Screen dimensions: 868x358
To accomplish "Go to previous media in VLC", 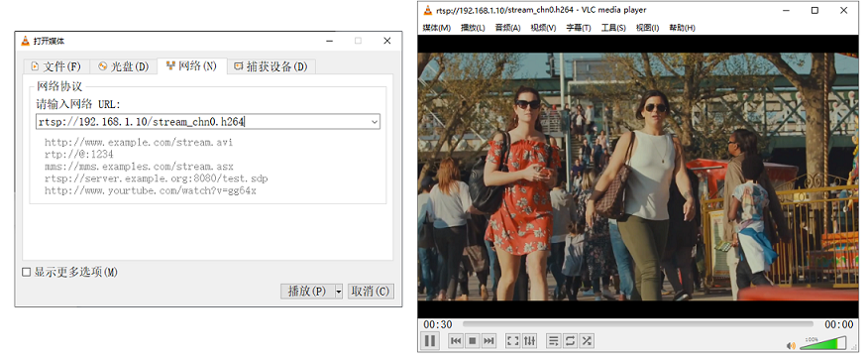I will click(456, 341).
